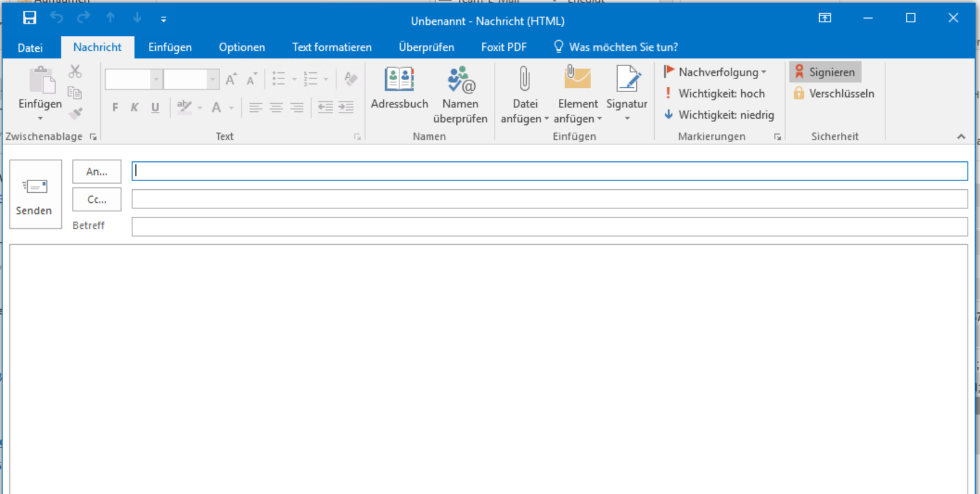Redo the action in the quick access toolbar
The height and width of the screenshot is (494, 980).
83,19
